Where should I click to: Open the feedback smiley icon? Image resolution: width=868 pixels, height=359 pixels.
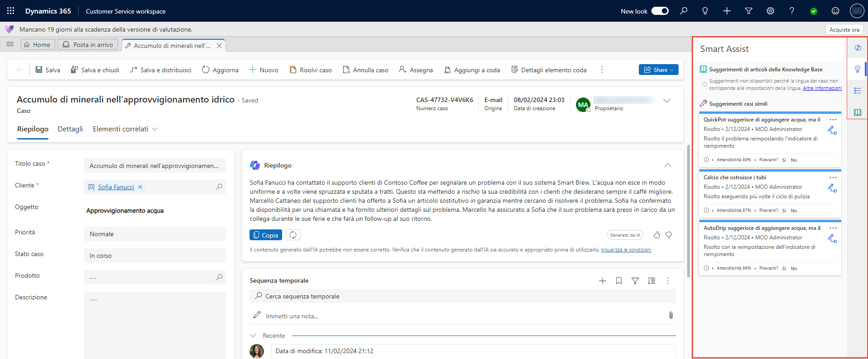(835, 11)
